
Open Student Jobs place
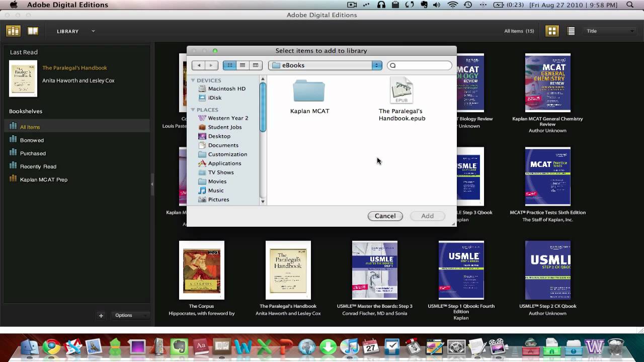pyautogui.click(x=224, y=127)
